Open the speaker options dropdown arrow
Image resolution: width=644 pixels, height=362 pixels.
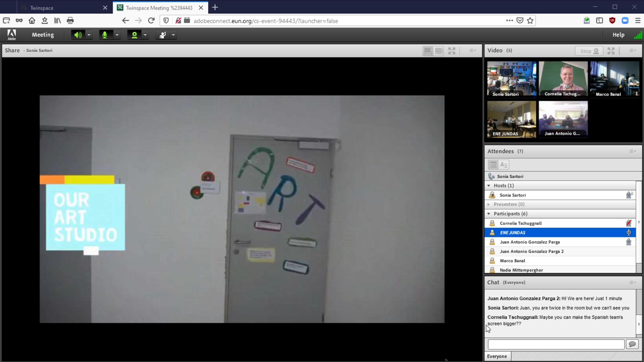click(x=89, y=35)
